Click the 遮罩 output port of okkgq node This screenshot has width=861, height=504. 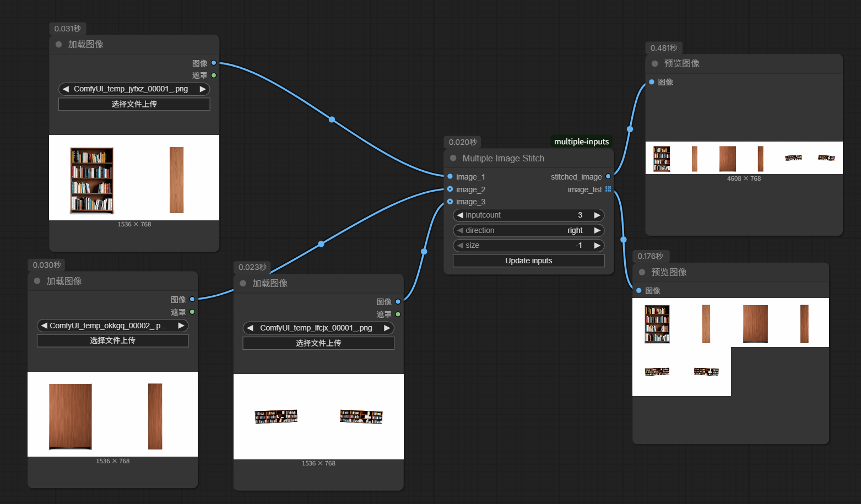point(192,312)
